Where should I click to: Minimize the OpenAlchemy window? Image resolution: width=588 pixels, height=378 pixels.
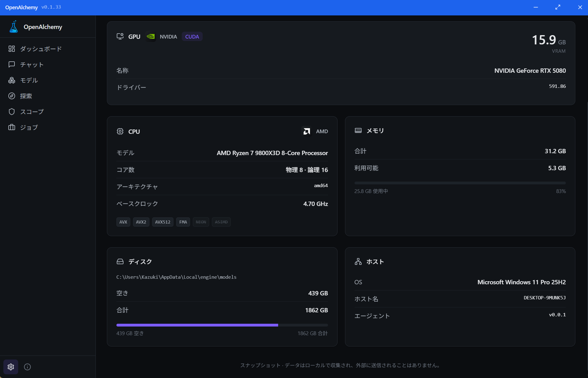pyautogui.click(x=536, y=7)
